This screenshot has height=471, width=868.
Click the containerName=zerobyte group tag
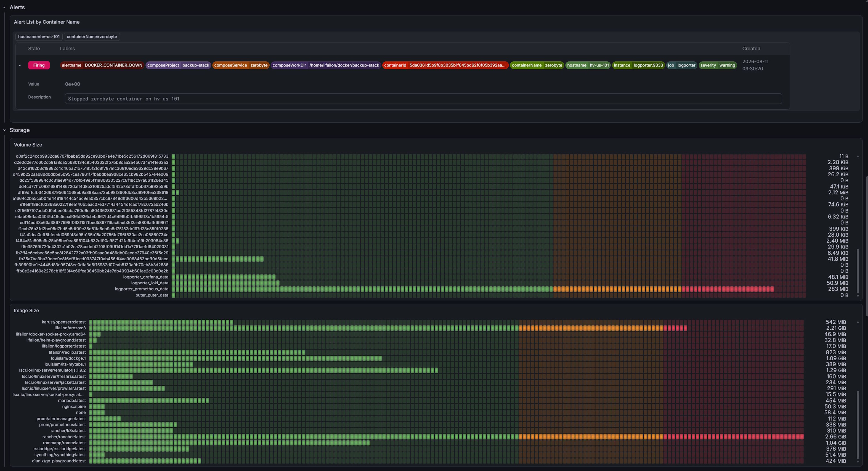(x=92, y=37)
